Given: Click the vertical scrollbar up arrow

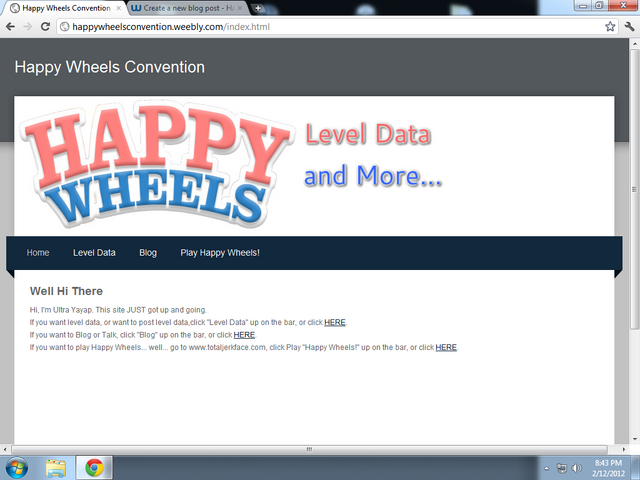Looking at the screenshot, I should coord(635,43).
